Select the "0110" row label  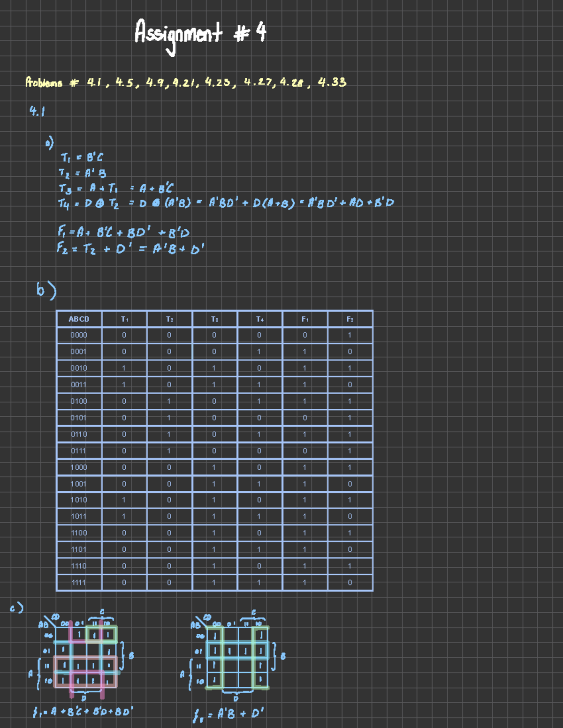pyautogui.click(x=79, y=434)
